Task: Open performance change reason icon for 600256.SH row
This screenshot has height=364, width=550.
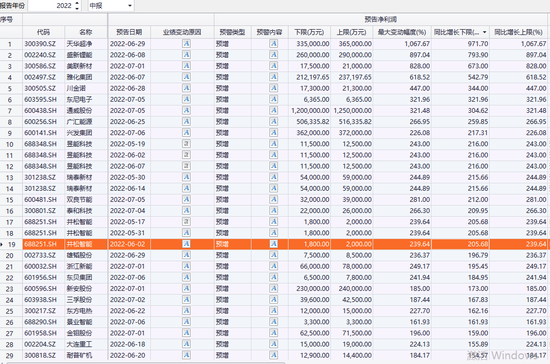Action: 186,121
